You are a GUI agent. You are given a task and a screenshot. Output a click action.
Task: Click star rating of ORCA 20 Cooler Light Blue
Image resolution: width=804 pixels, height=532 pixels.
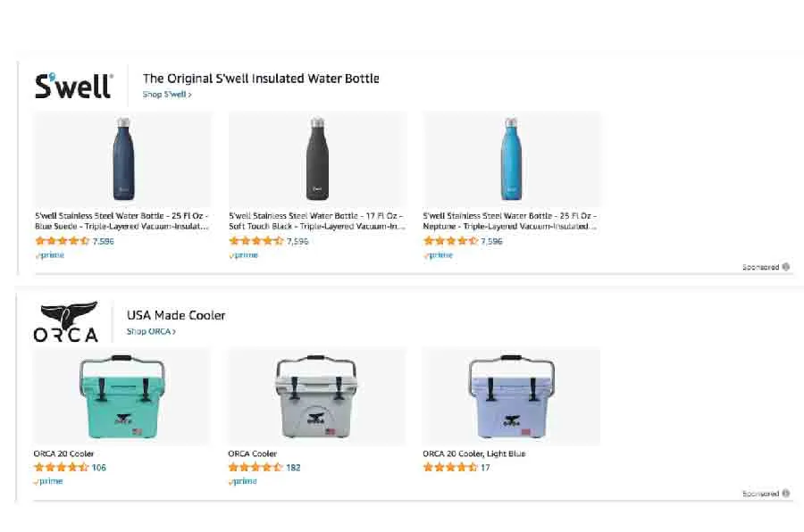(450, 467)
